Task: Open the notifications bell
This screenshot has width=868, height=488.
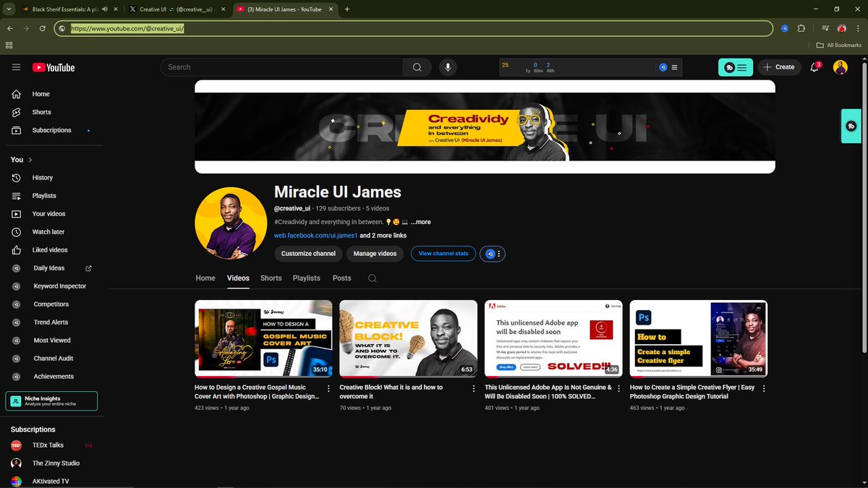Action: (x=813, y=67)
